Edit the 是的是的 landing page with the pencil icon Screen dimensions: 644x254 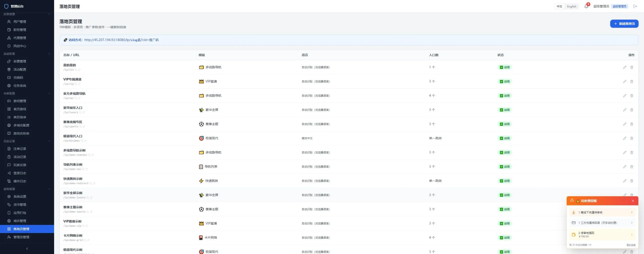[x=625, y=67]
